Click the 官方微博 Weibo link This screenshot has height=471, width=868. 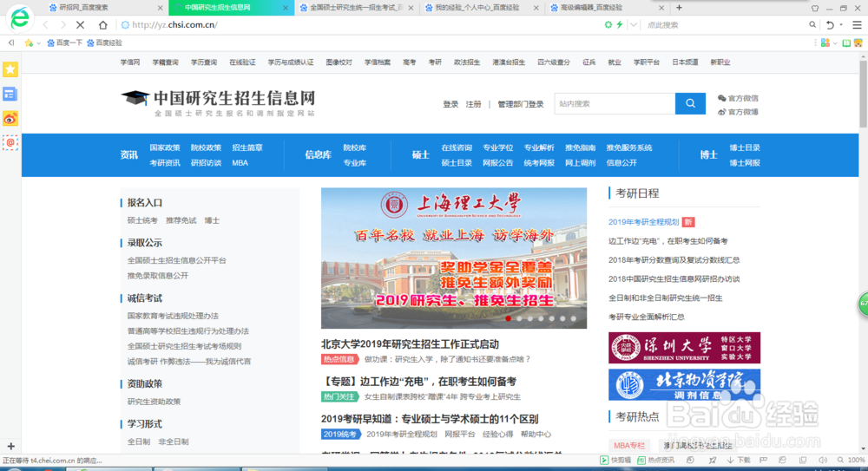pyautogui.click(x=738, y=112)
